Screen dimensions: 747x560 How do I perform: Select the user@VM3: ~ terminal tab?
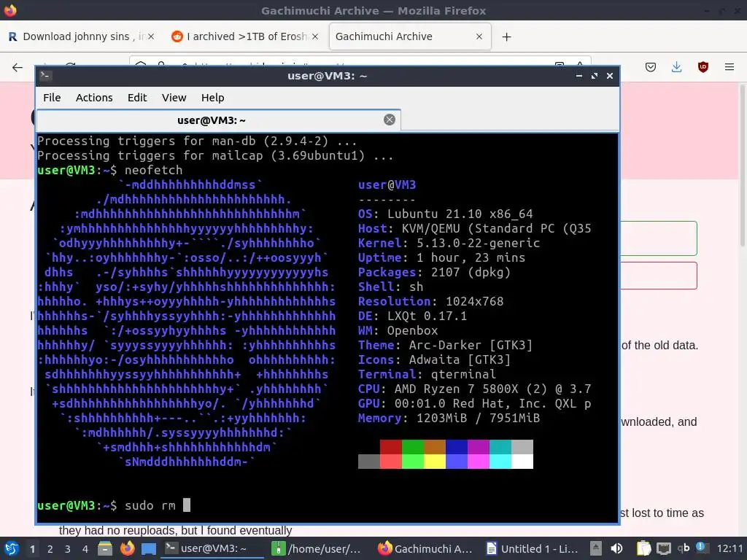pyautogui.click(x=219, y=120)
